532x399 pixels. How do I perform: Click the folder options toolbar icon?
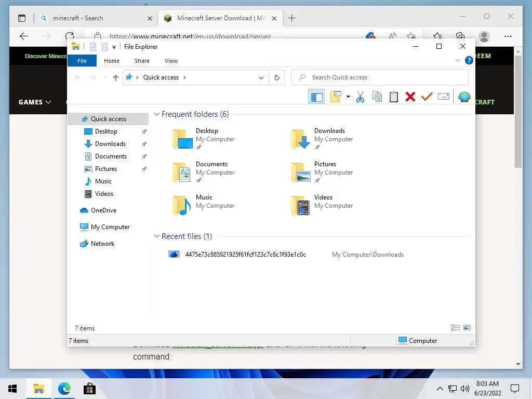(x=336, y=97)
